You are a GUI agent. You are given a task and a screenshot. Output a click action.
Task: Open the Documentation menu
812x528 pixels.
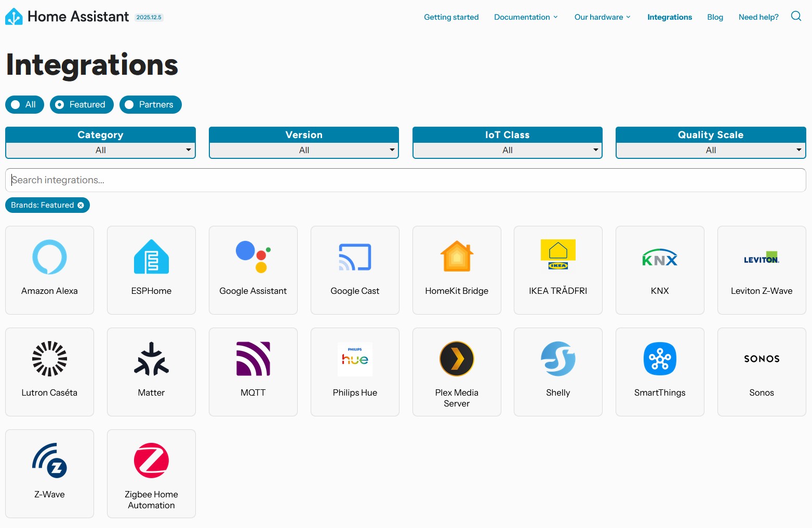(x=526, y=17)
